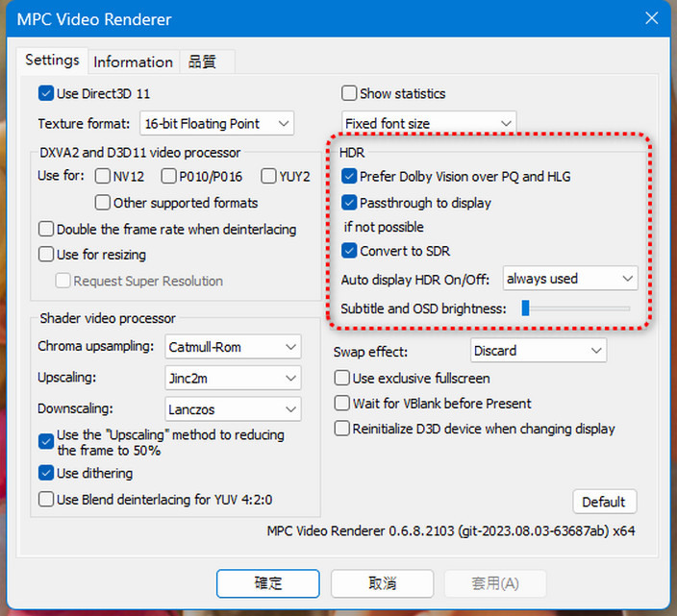Uncheck Use Direct3D 11

pos(46,93)
